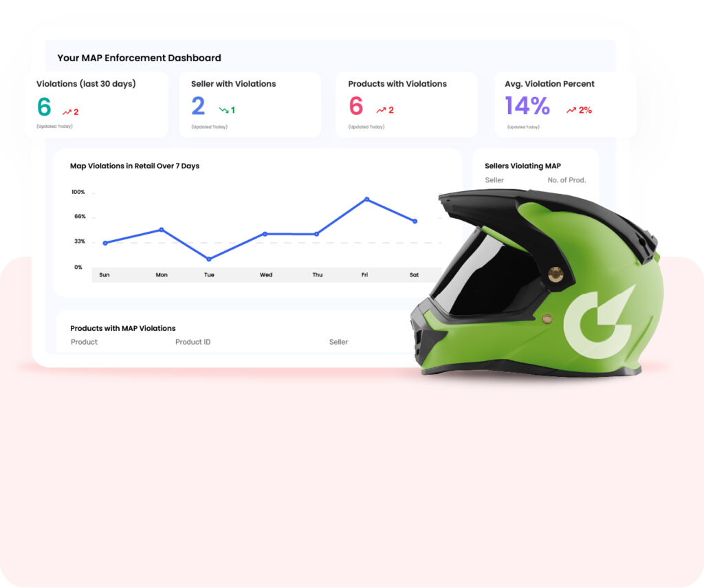Click '(Updated Today)' under the violations count
Image resolution: width=704 pixels, height=588 pixels.
point(53,126)
